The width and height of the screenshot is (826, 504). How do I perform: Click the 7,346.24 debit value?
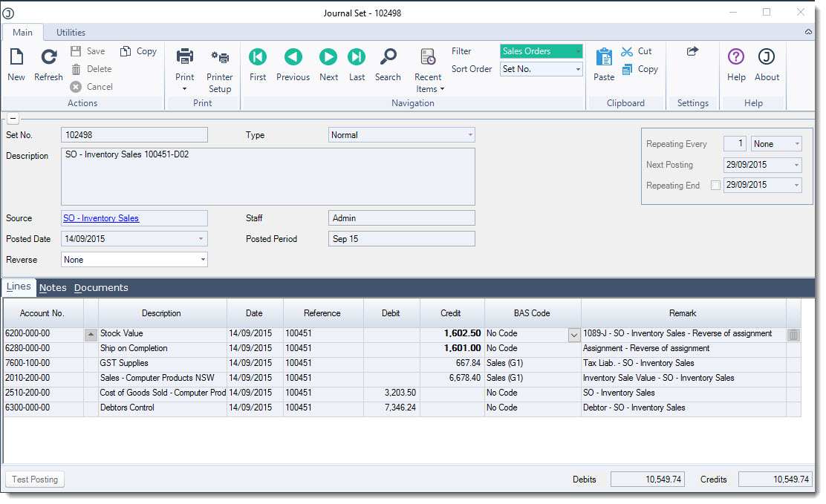click(400, 408)
